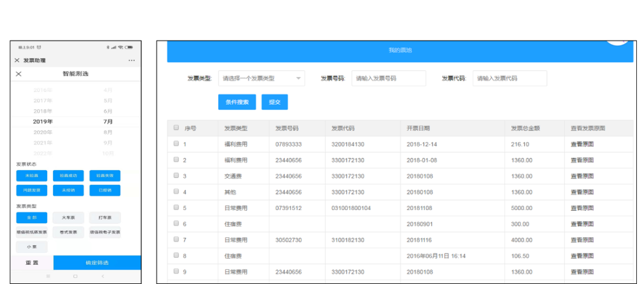Toggle the select-all checkbox in table header

(176, 128)
